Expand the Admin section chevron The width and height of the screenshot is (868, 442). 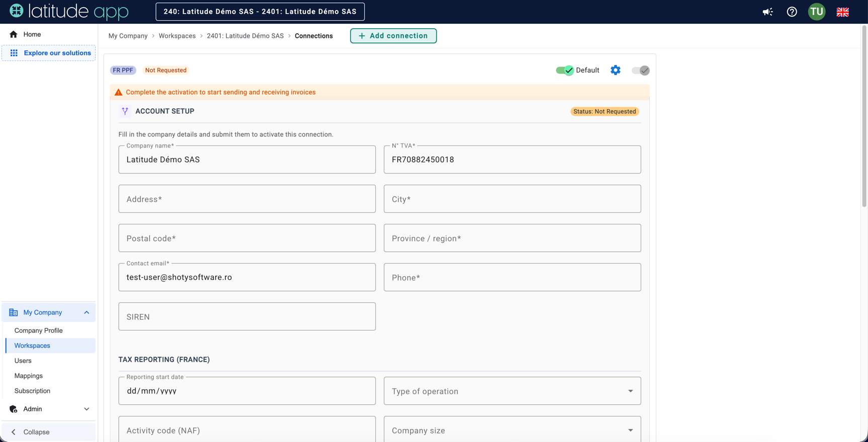86,409
